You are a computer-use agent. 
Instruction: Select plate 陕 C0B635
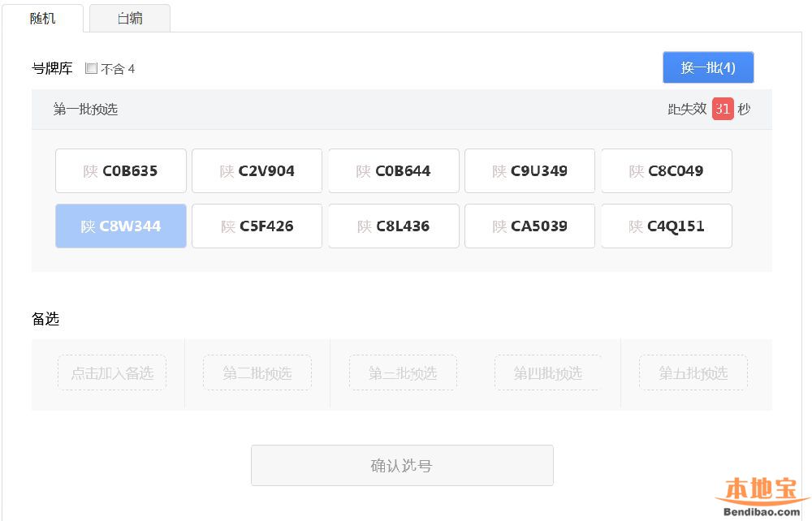coord(121,170)
